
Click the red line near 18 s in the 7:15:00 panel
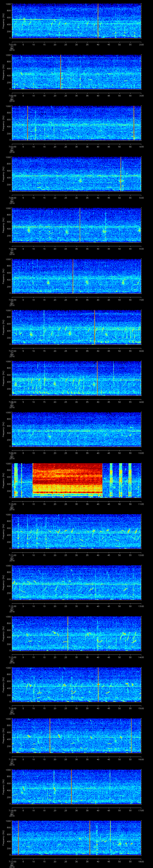[50, 736]
